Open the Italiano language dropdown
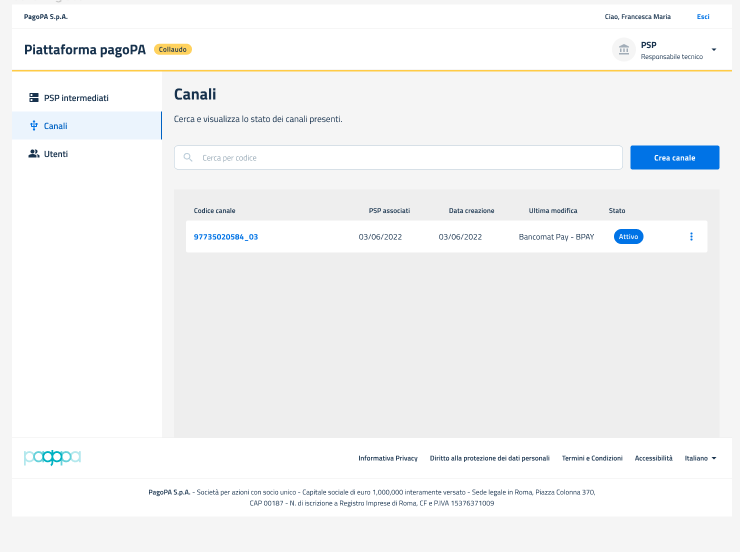740x552 pixels. [x=700, y=458]
